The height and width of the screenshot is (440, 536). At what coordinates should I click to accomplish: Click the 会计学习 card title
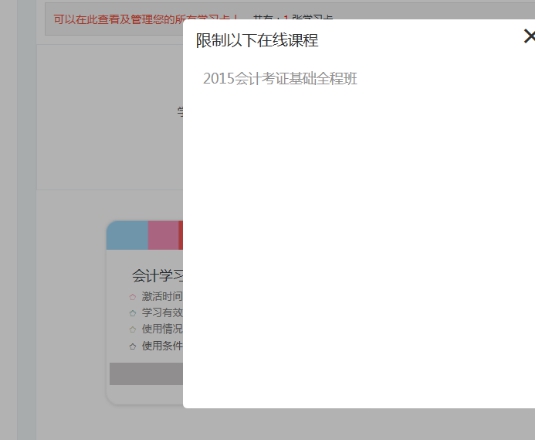pyautogui.click(x=158, y=276)
